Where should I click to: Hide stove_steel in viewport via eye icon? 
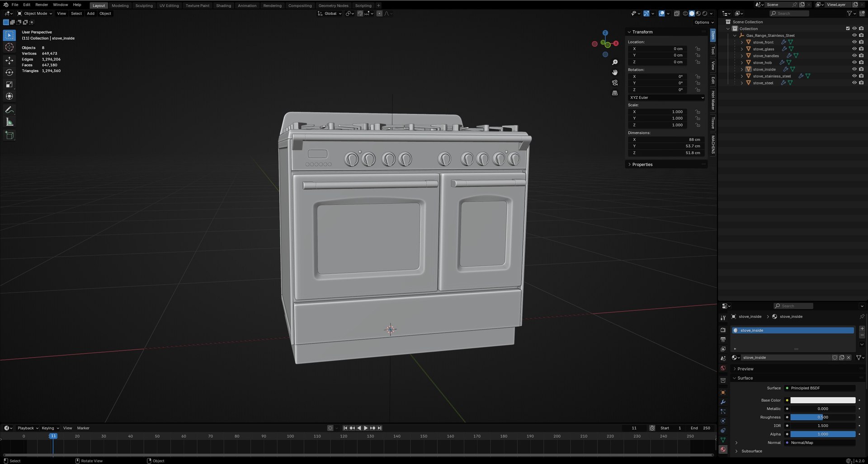[x=854, y=83]
